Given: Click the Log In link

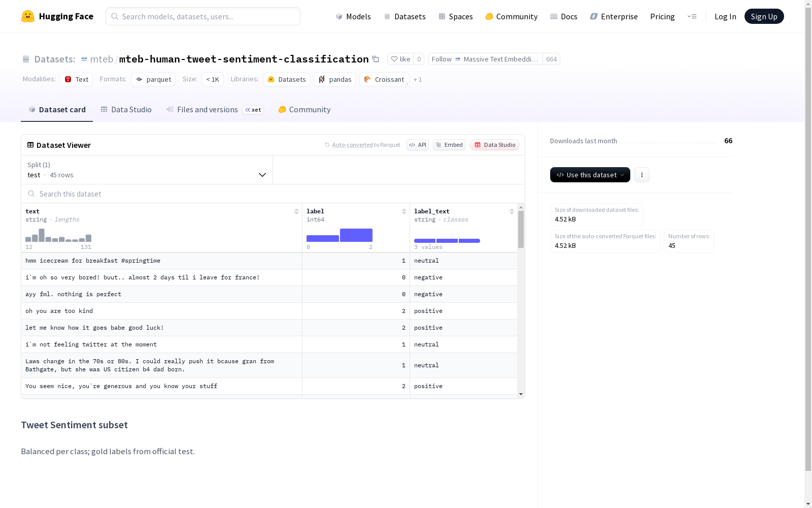Looking at the screenshot, I should coord(725,16).
